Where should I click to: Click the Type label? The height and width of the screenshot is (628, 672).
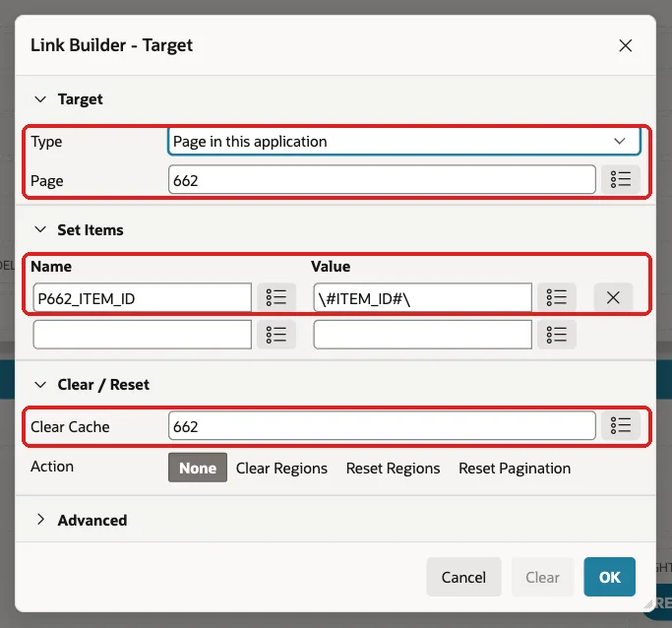(46, 142)
